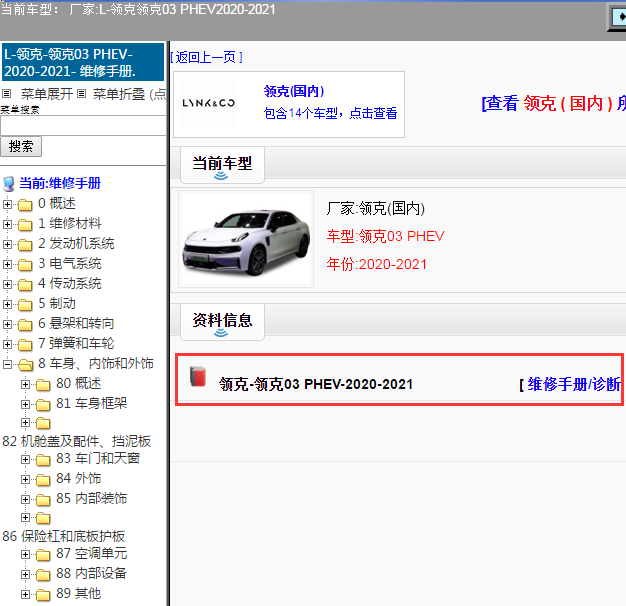Open the 维修手册/诊断 link

click(573, 384)
